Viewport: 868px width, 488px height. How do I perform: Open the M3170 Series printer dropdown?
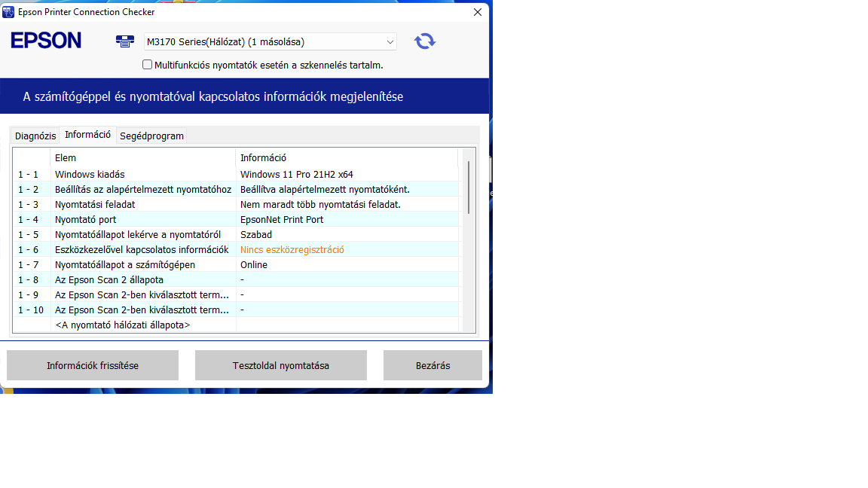[270, 41]
